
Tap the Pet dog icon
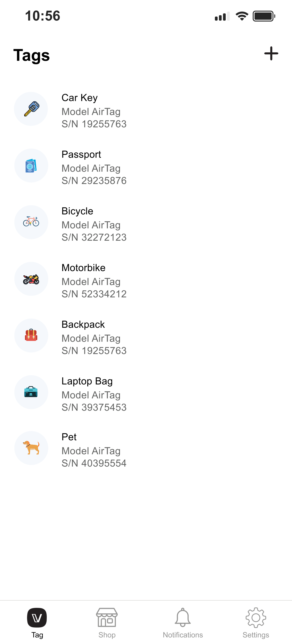(31, 448)
